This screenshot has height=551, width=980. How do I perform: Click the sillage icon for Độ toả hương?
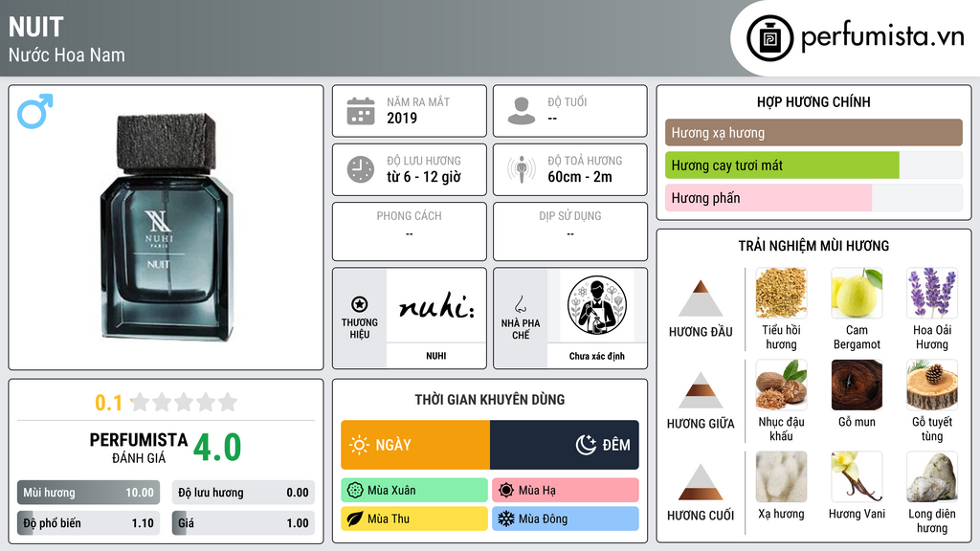coord(522,169)
